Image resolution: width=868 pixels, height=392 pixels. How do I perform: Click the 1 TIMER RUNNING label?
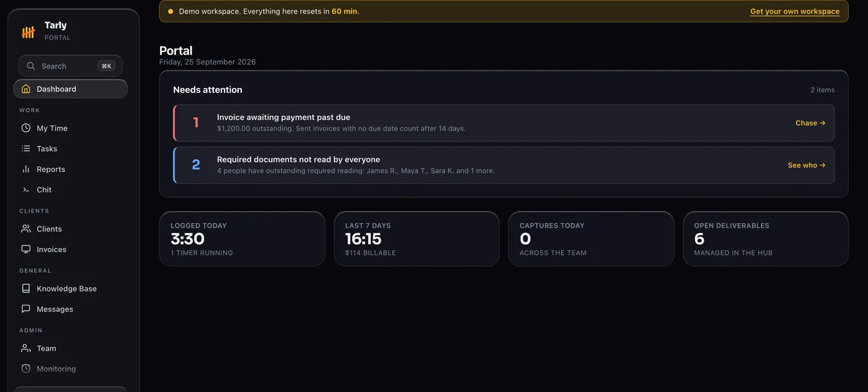pyautogui.click(x=202, y=253)
